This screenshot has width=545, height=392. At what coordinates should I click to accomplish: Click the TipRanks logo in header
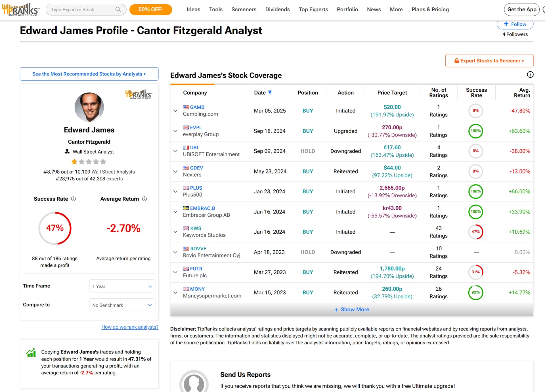click(20, 9)
